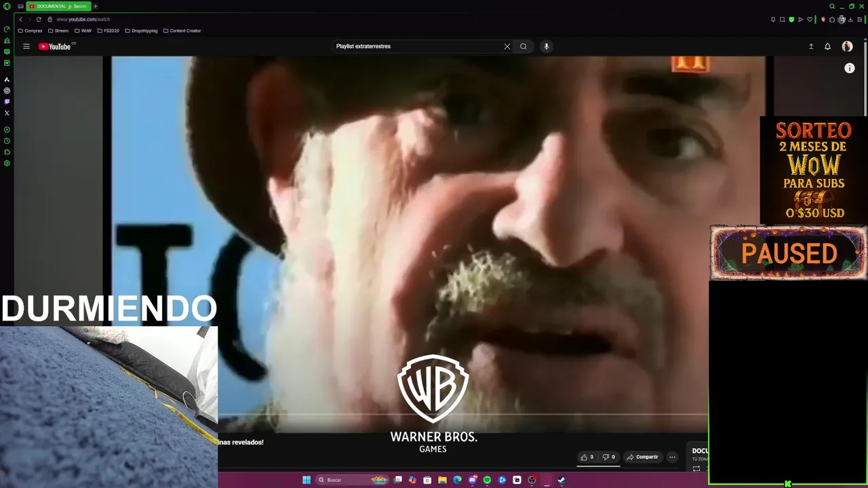Image resolution: width=868 pixels, height=488 pixels.
Task: Open Microsoft Edge from taskbar
Action: [x=457, y=480]
